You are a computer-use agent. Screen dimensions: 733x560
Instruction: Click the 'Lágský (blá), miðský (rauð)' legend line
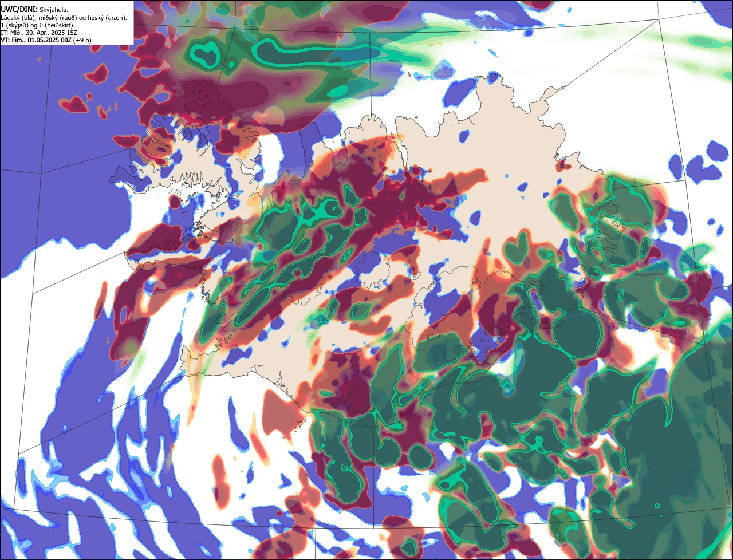click(64, 18)
